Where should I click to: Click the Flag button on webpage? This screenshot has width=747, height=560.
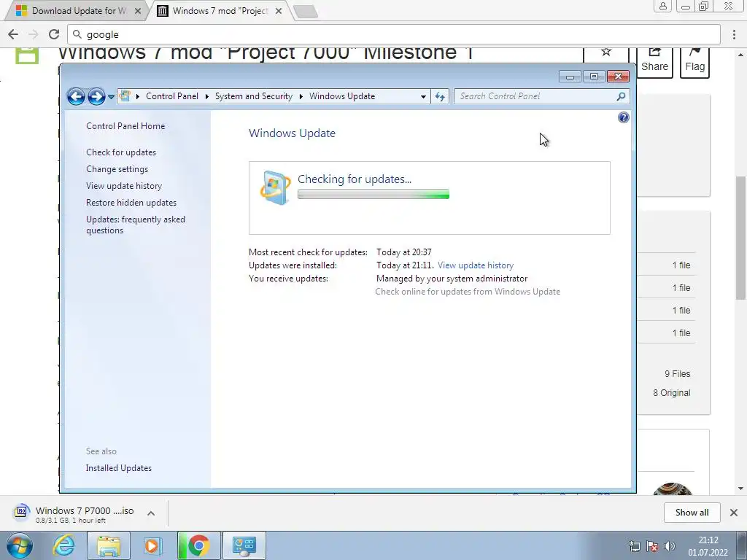point(694,62)
